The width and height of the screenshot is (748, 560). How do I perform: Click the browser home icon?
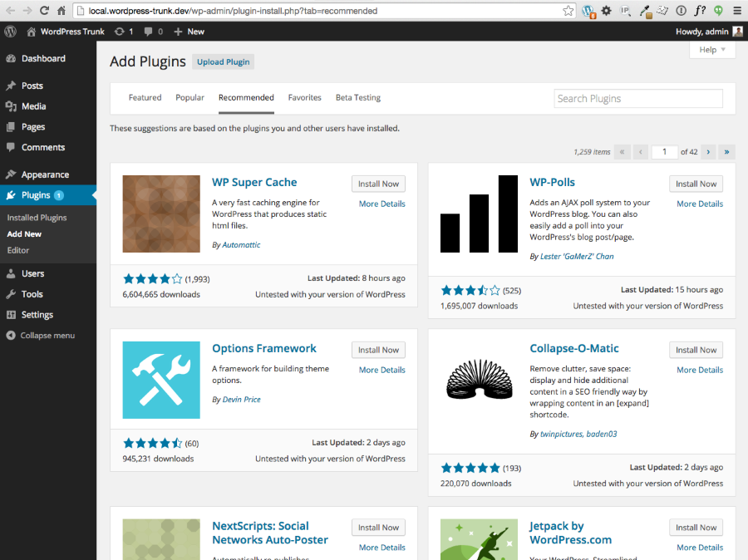(x=62, y=11)
